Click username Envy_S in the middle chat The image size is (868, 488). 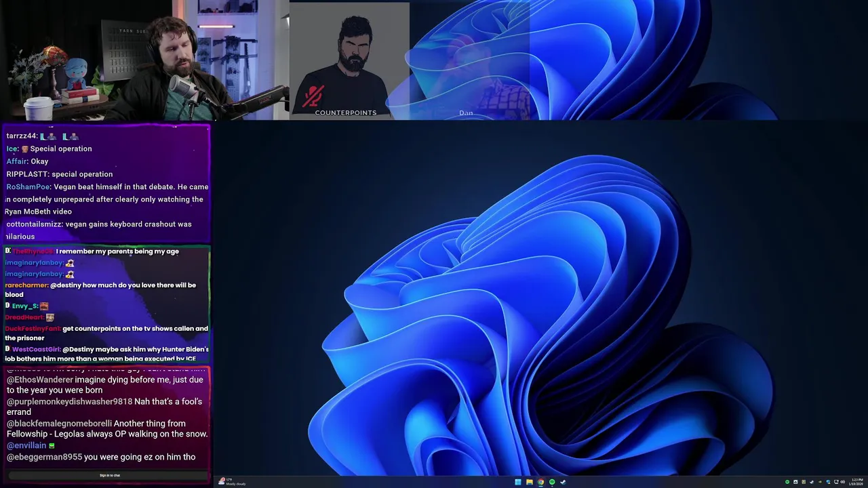click(x=24, y=306)
